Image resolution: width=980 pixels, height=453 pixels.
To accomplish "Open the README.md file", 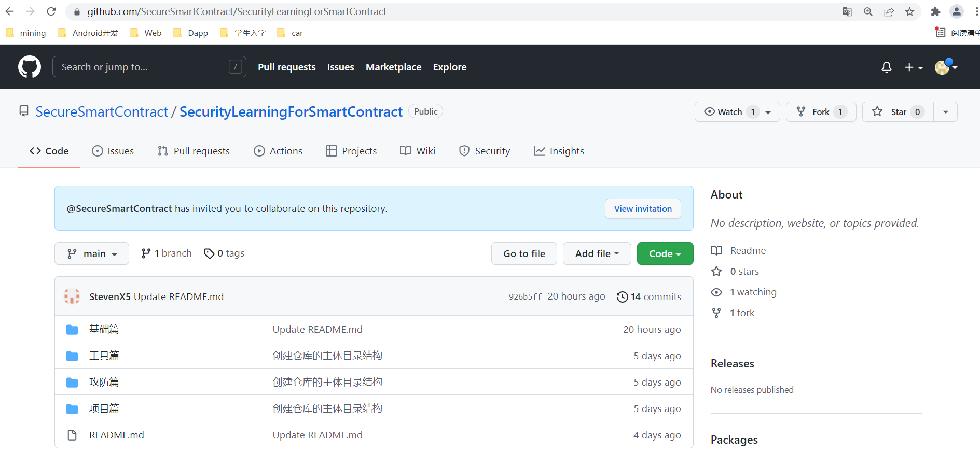I will (117, 435).
